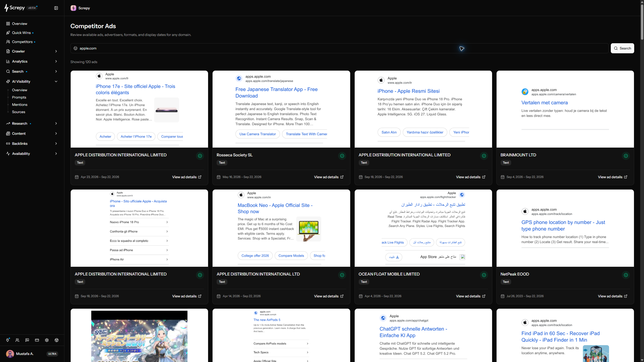Click verified badge on Rosseca Society SL card
644x362 pixels.
point(342,156)
